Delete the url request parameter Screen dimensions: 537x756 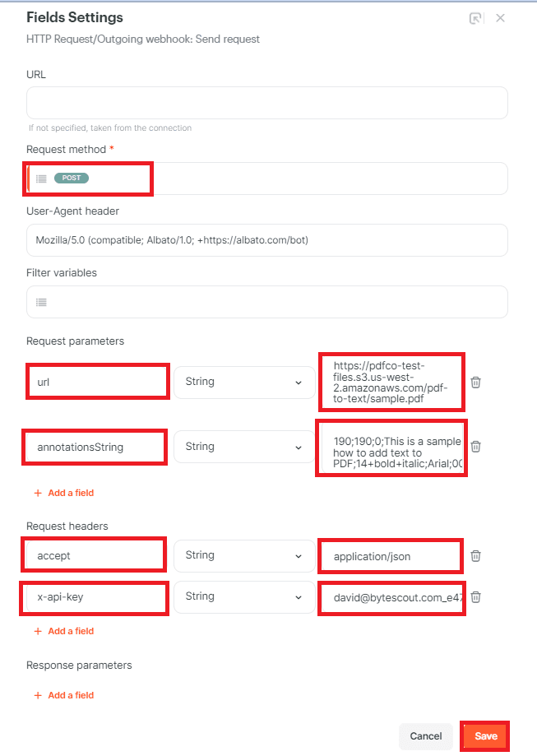pos(475,382)
